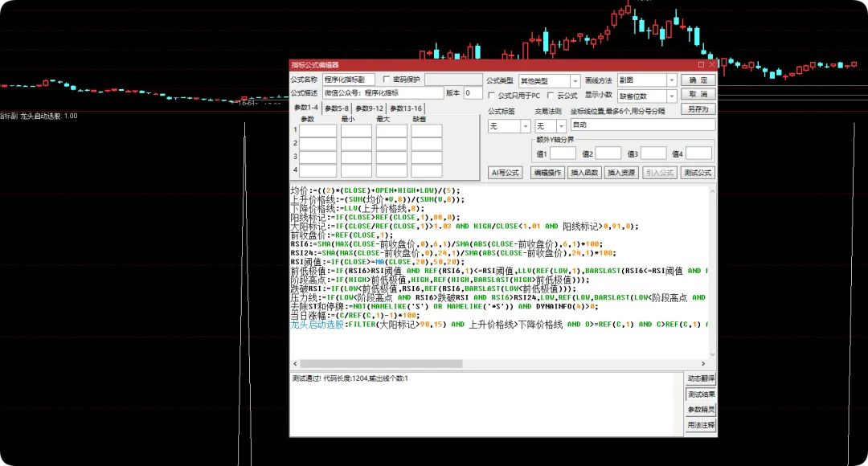
Task: Click the 测试通过 result message
Action: point(350,378)
